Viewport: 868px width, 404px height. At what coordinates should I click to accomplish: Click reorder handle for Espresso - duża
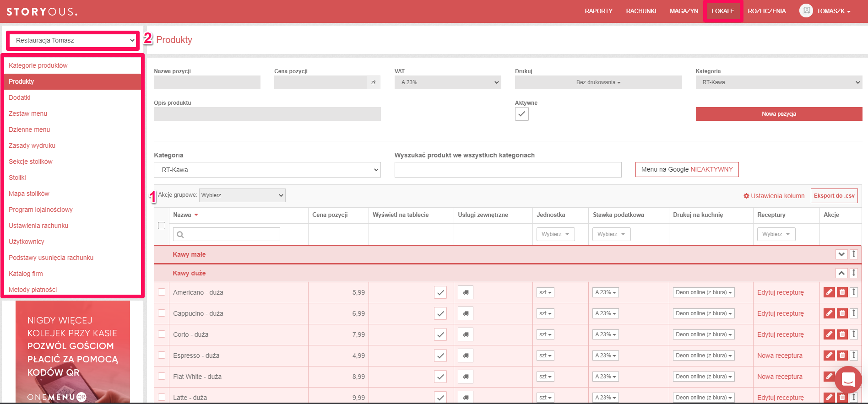click(x=854, y=355)
